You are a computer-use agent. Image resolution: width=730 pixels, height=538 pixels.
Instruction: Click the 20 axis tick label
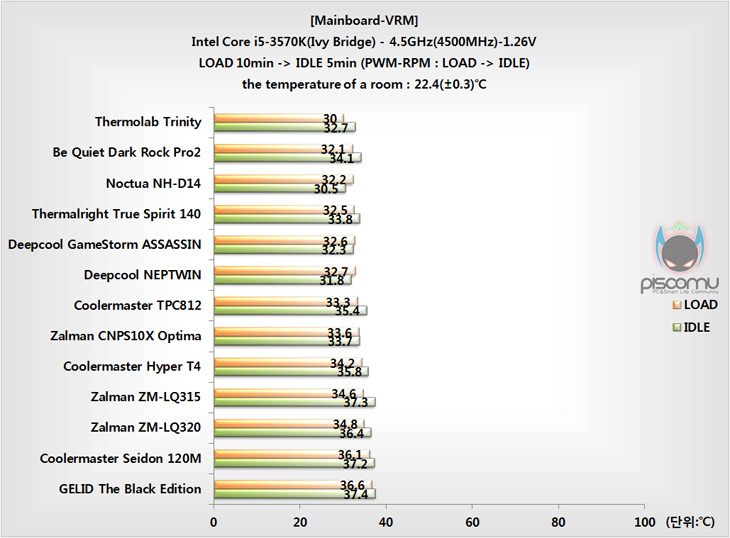pos(300,522)
